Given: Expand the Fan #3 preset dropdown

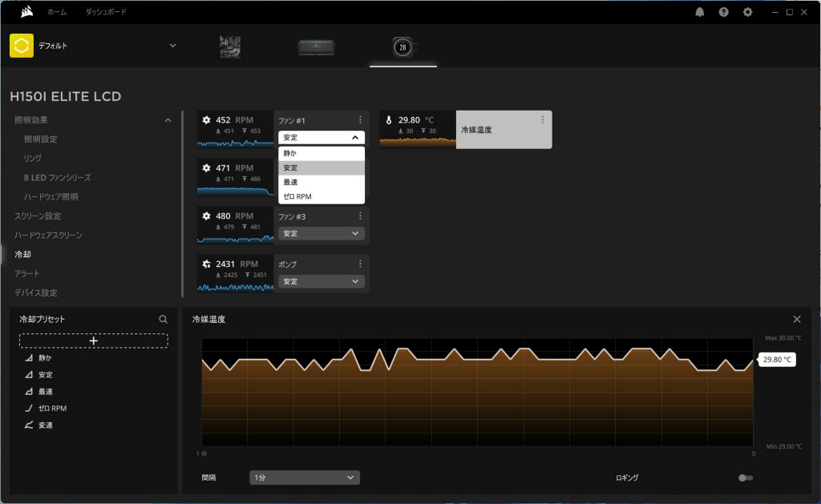Looking at the screenshot, I should (322, 233).
